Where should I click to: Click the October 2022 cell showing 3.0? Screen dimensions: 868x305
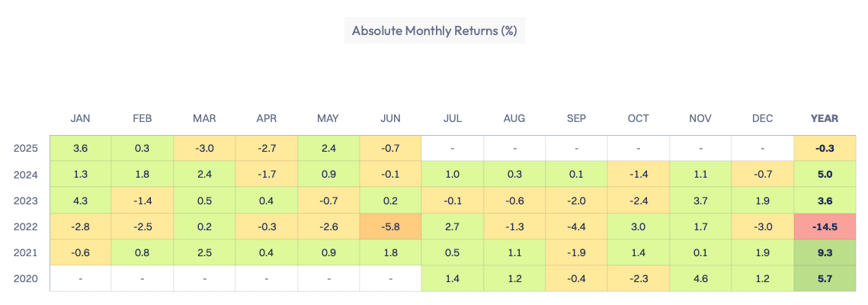point(639,226)
